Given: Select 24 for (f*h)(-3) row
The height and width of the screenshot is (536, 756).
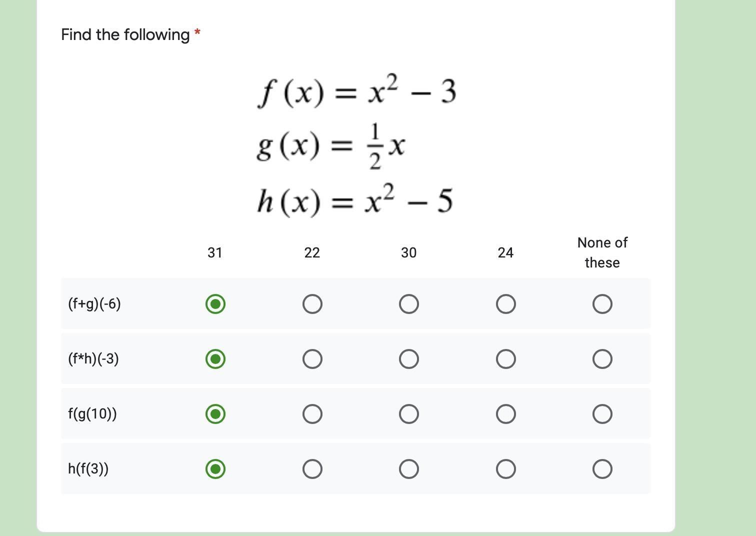Looking at the screenshot, I should click(x=505, y=359).
